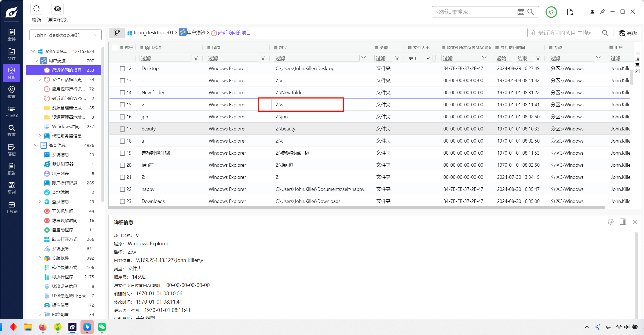Click the branch tree icon beside breadcrumb
This screenshot has width=644, height=335.
click(x=117, y=33)
